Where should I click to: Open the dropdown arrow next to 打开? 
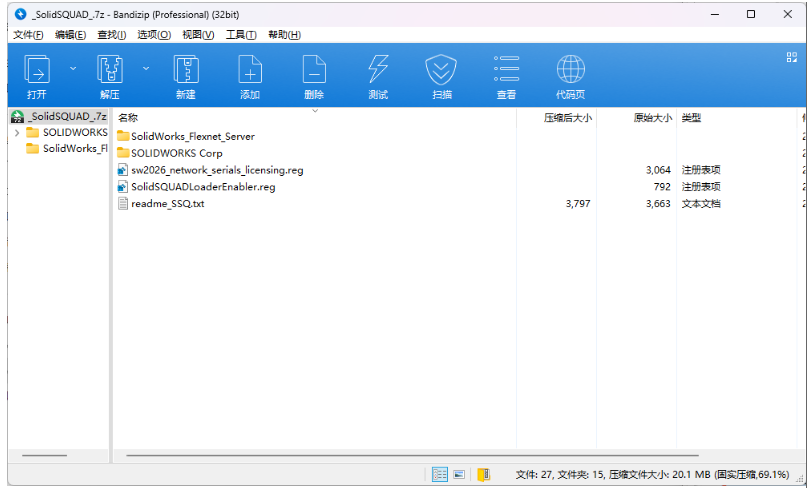(x=73, y=69)
